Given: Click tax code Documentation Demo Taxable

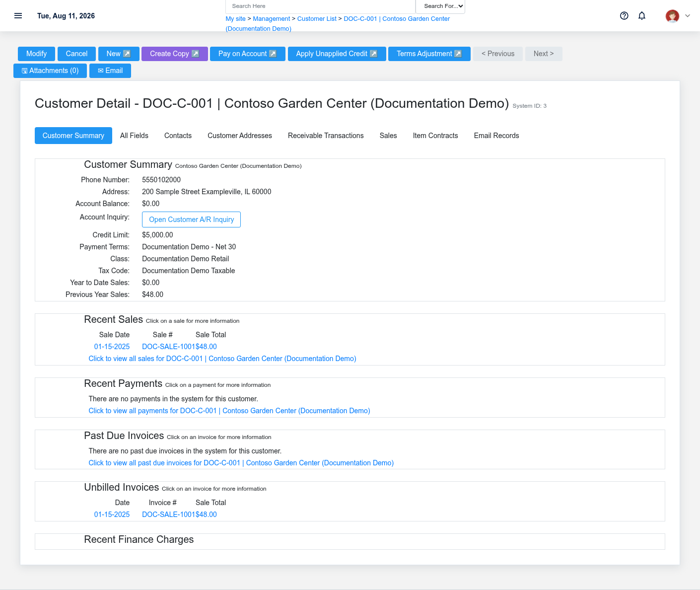Looking at the screenshot, I should coord(189,271).
